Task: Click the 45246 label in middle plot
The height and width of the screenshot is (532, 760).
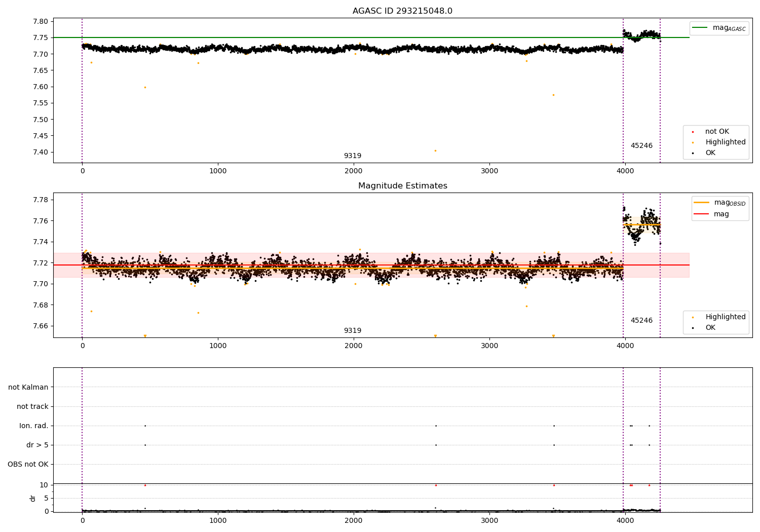Action: pos(641,321)
